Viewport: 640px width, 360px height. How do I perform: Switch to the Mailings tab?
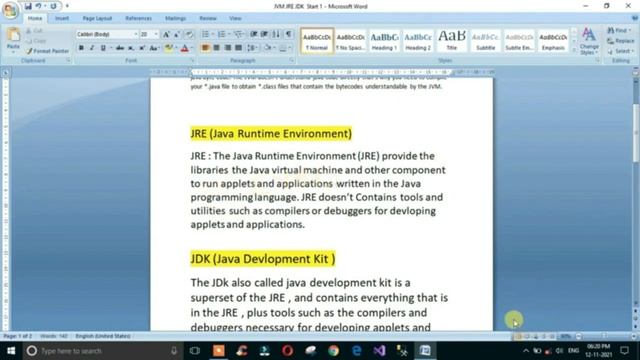click(x=176, y=18)
